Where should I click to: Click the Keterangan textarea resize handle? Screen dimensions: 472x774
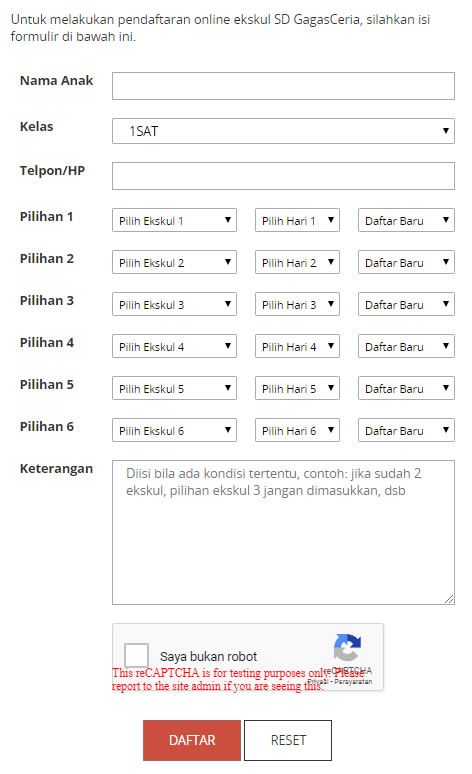pyautogui.click(x=449, y=599)
